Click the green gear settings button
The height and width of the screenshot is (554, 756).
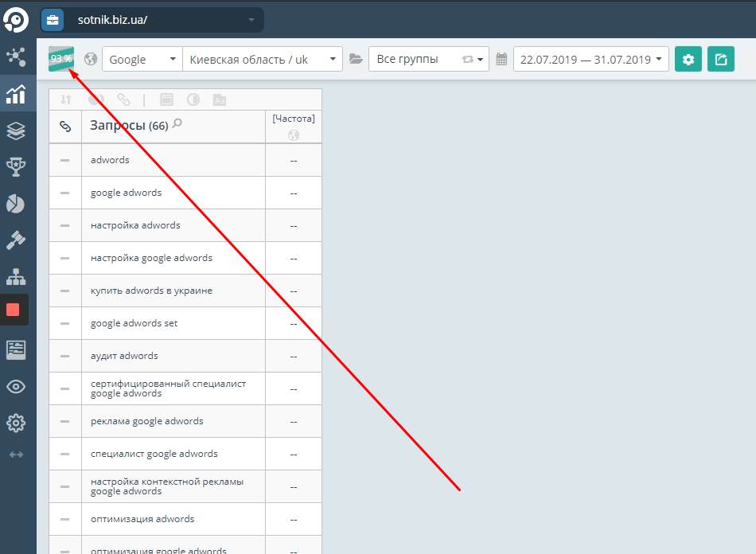tap(688, 59)
